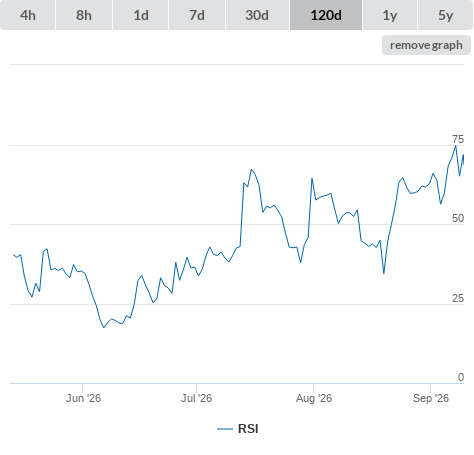Select the active 120d tab
Image resolution: width=474 pixels, height=455 pixels.
(326, 15)
